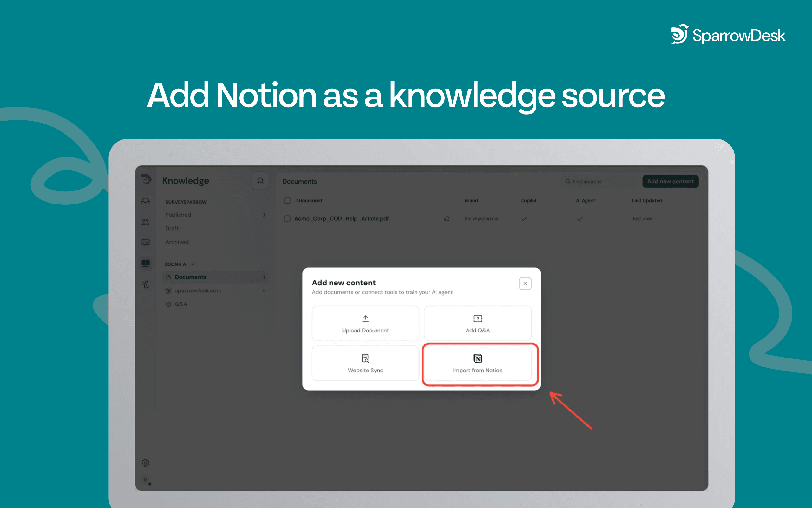Check the Acme_Corp_COD_Help_Article.pdf checkbox

pyautogui.click(x=287, y=219)
